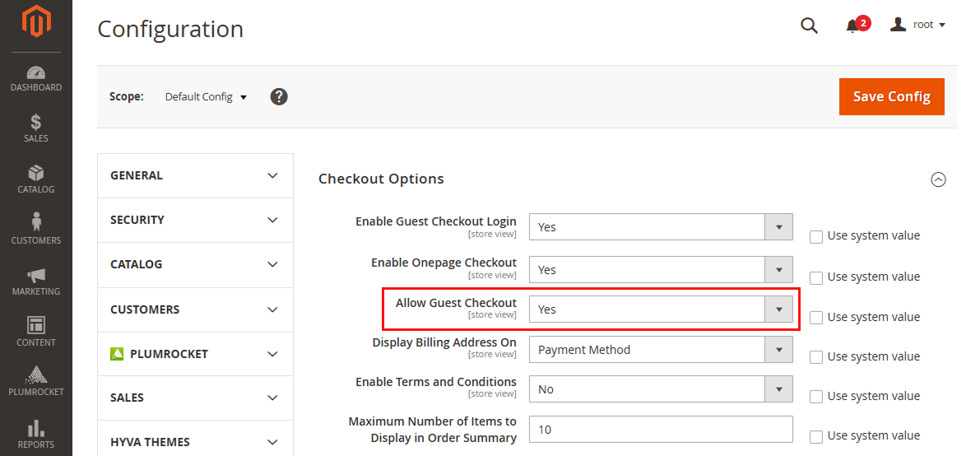Open the Sales dollar icon
980x456 pixels.
(x=35, y=122)
